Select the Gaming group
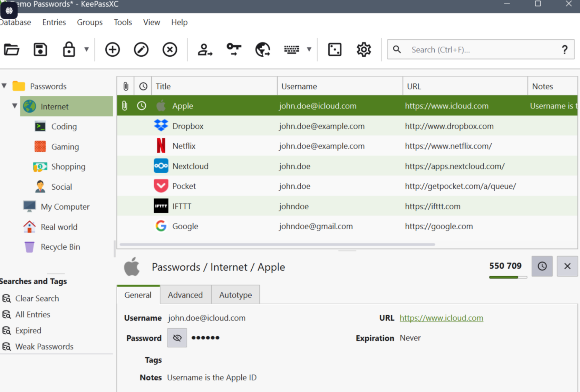Viewport: 580px width, 392px height. tap(65, 147)
